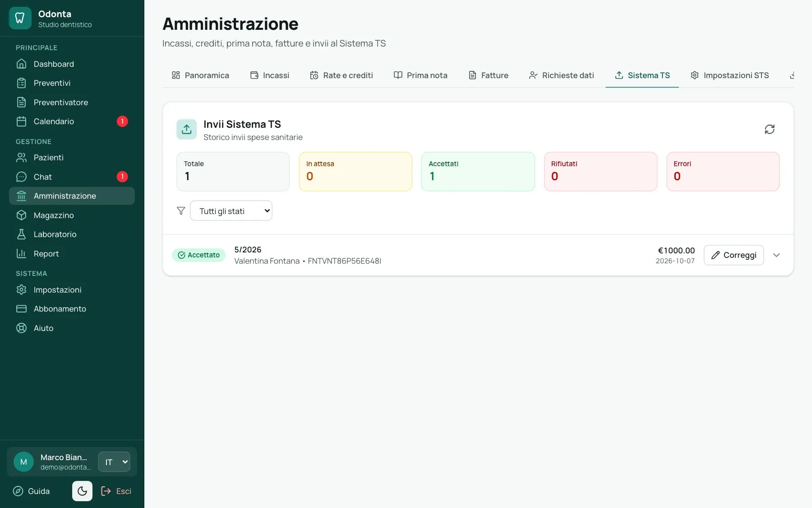Viewport: 812px width, 508px height.
Task: Click the Marco Bianchi avatar
Action: 24,462
